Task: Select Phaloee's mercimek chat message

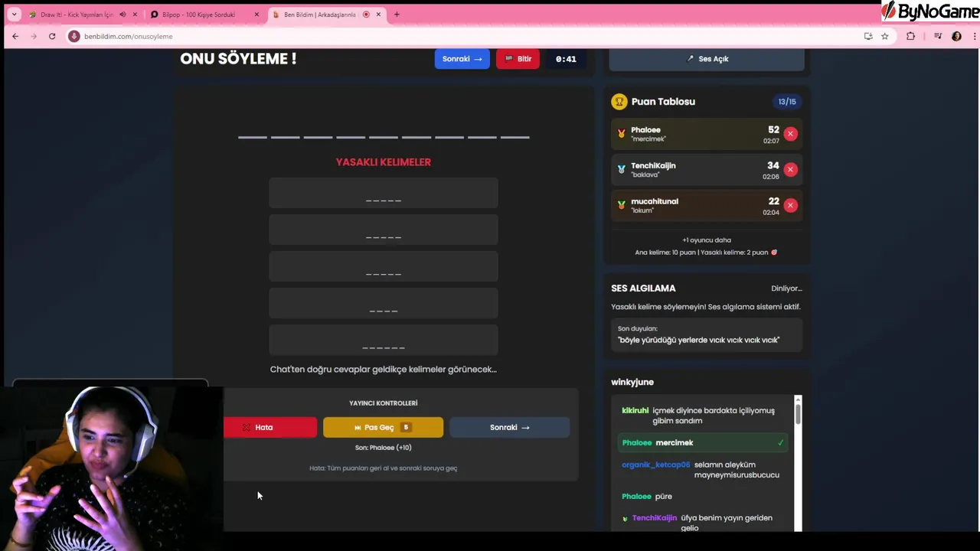Action: click(703, 442)
